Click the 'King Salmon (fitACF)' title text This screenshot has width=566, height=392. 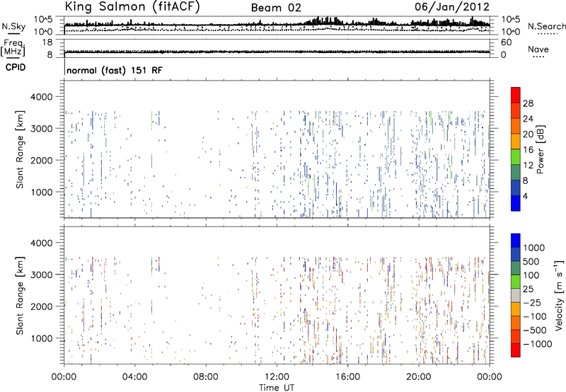[132, 6]
